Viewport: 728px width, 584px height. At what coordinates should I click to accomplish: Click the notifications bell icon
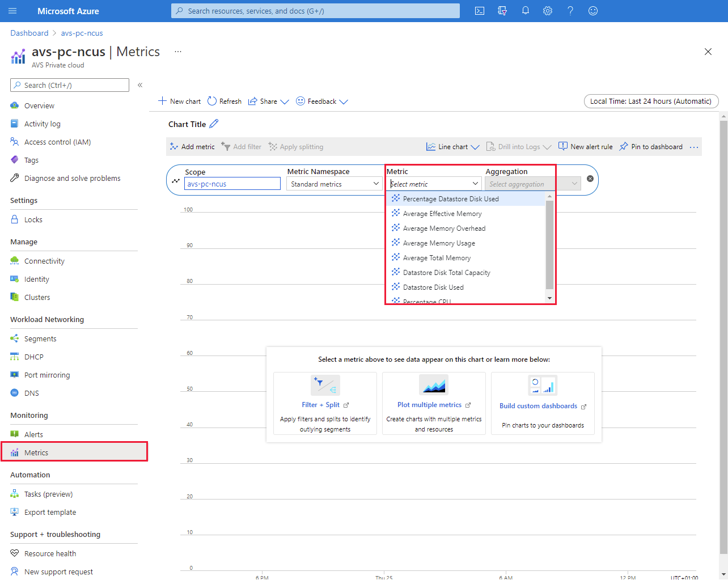click(525, 11)
